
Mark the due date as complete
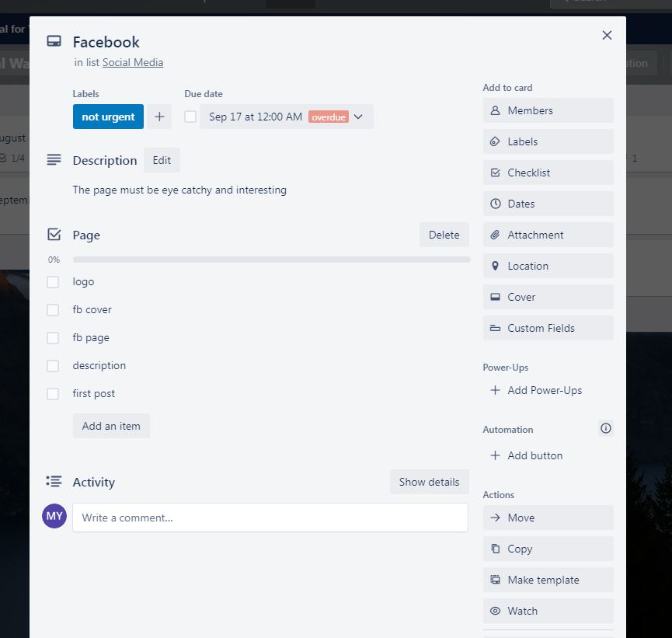(x=190, y=117)
